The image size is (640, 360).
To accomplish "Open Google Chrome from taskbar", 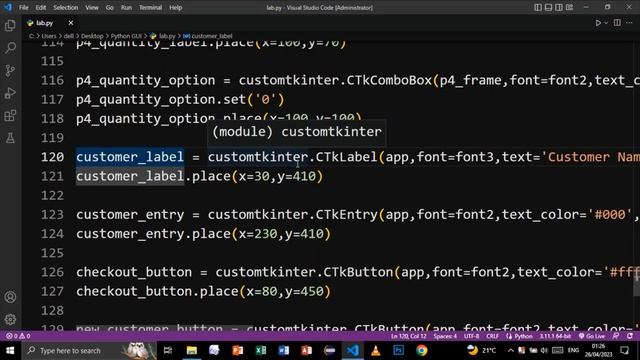I will click(422, 351).
